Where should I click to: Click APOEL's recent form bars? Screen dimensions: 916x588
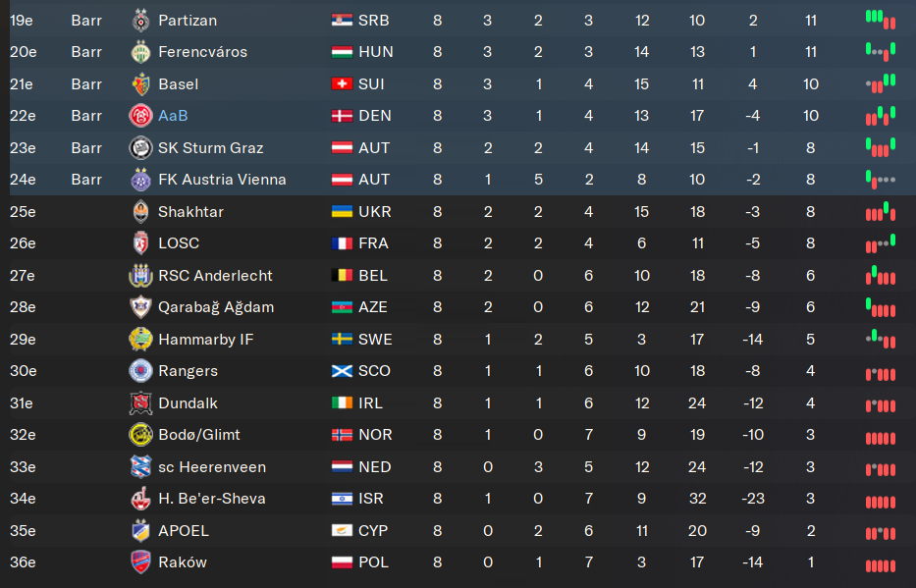tap(880, 531)
